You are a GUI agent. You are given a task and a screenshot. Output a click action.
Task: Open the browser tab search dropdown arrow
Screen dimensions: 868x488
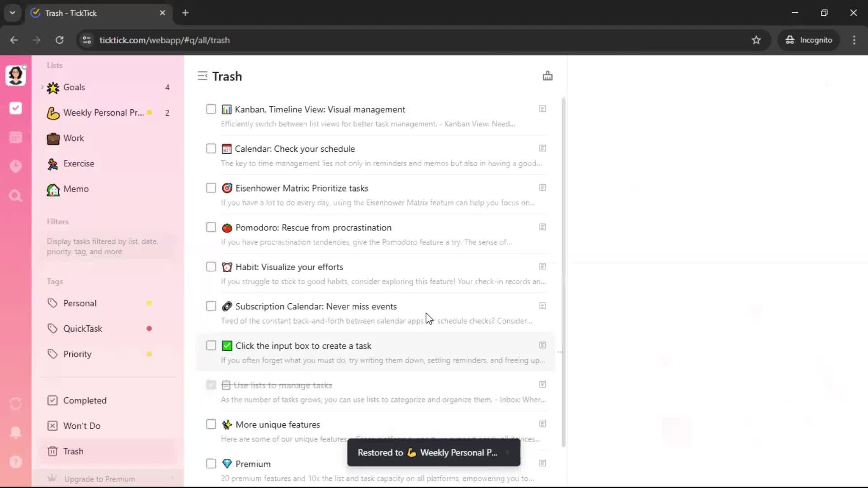click(x=12, y=13)
